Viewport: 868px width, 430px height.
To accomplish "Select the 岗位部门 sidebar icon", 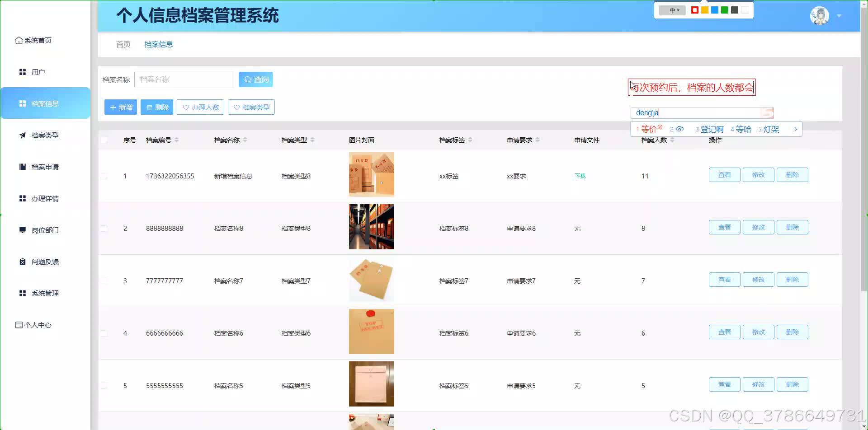I will pyautogui.click(x=22, y=230).
